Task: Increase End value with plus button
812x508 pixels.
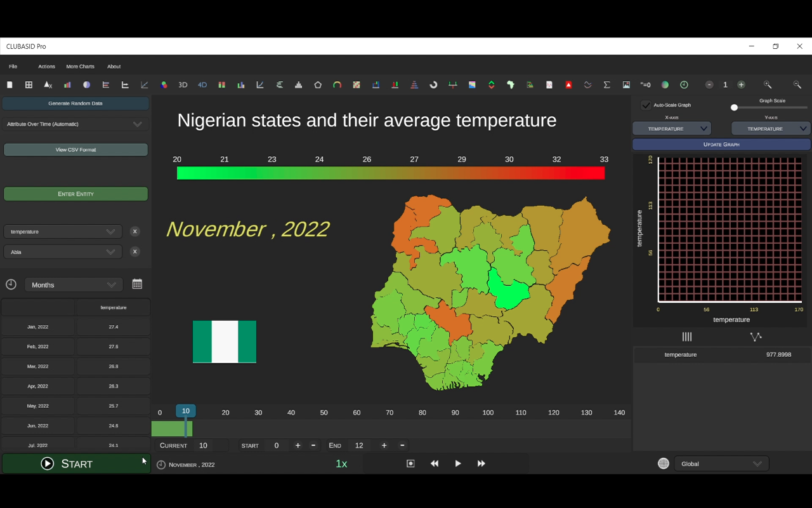Action: [x=384, y=445]
